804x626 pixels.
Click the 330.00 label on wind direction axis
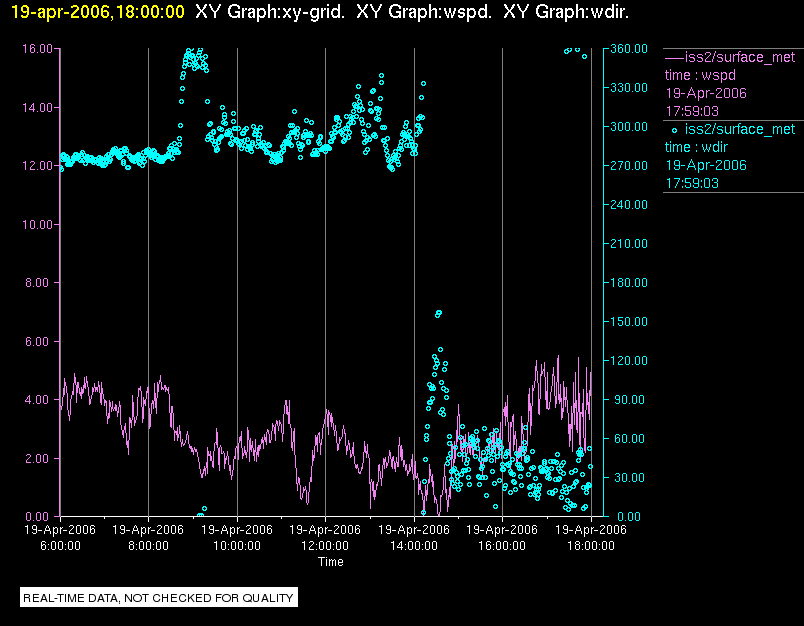[x=629, y=88]
